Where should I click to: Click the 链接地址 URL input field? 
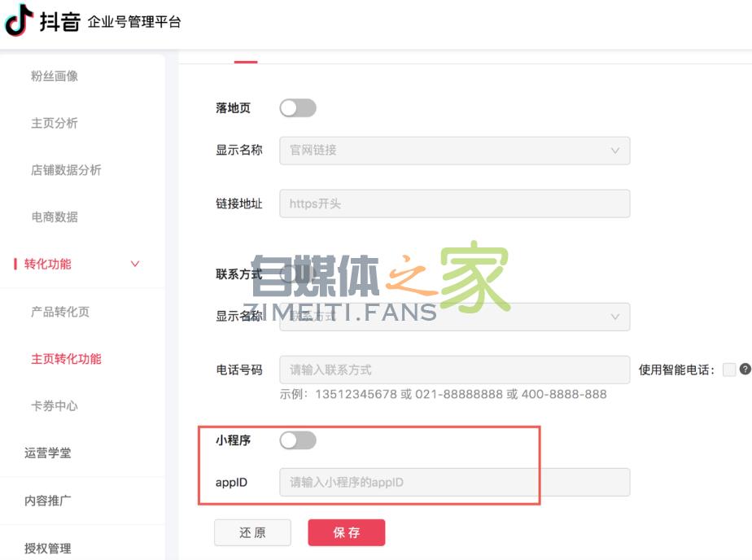pos(454,203)
